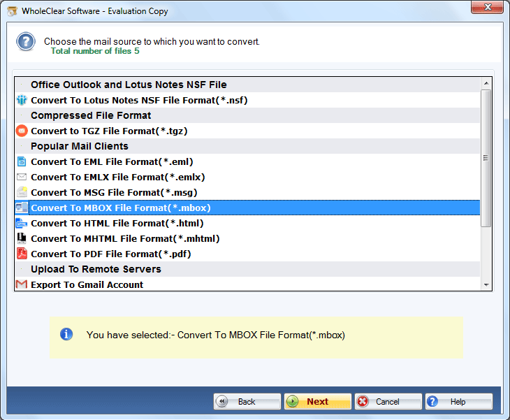Image resolution: width=510 pixels, height=420 pixels.
Task: Click the Total number of files 5 text
Action: click(x=95, y=51)
